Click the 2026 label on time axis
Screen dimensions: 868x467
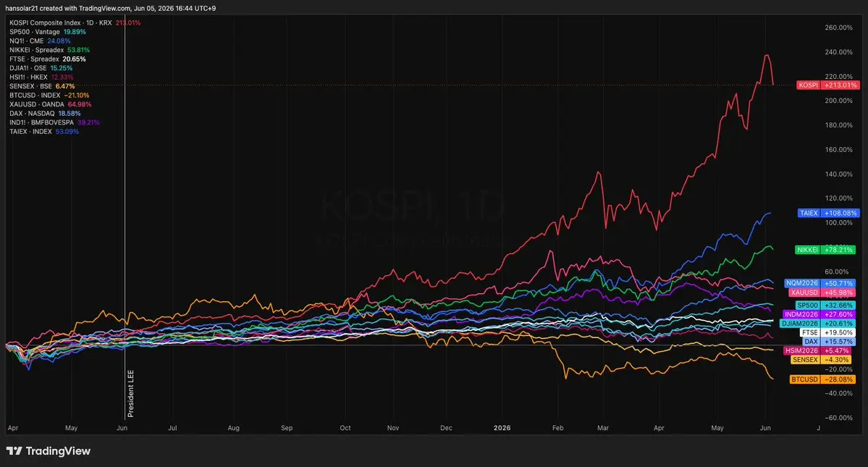(x=502, y=429)
